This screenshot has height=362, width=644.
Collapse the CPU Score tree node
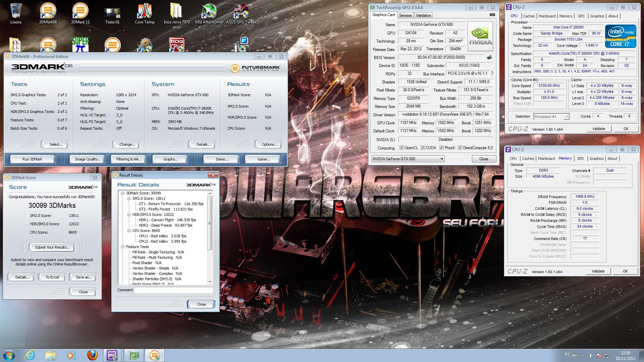[x=129, y=231]
